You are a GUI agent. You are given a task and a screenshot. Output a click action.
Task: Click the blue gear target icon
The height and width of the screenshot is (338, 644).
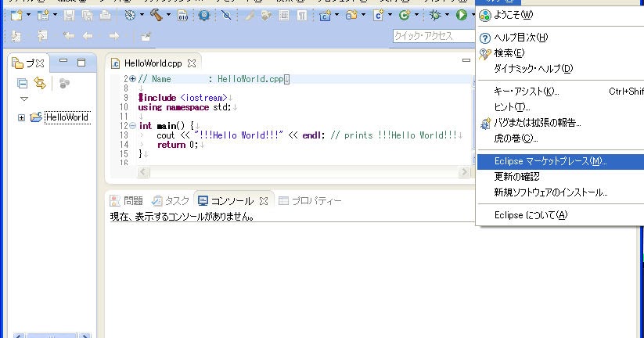click(x=204, y=16)
